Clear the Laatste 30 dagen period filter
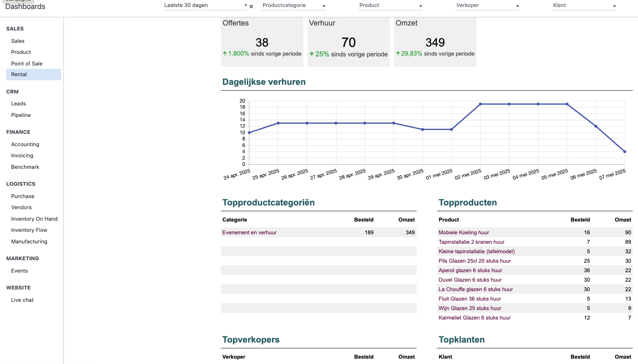 [251, 7]
